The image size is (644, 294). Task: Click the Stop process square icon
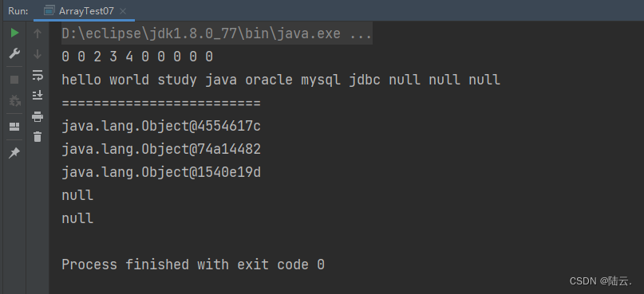14,80
